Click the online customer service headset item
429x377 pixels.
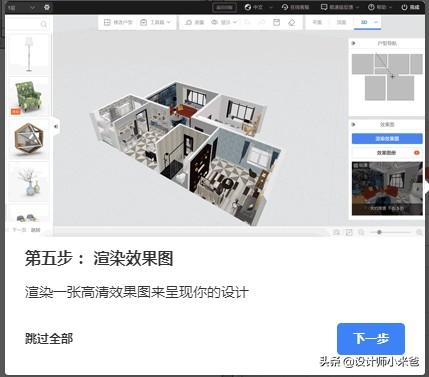(295, 7)
